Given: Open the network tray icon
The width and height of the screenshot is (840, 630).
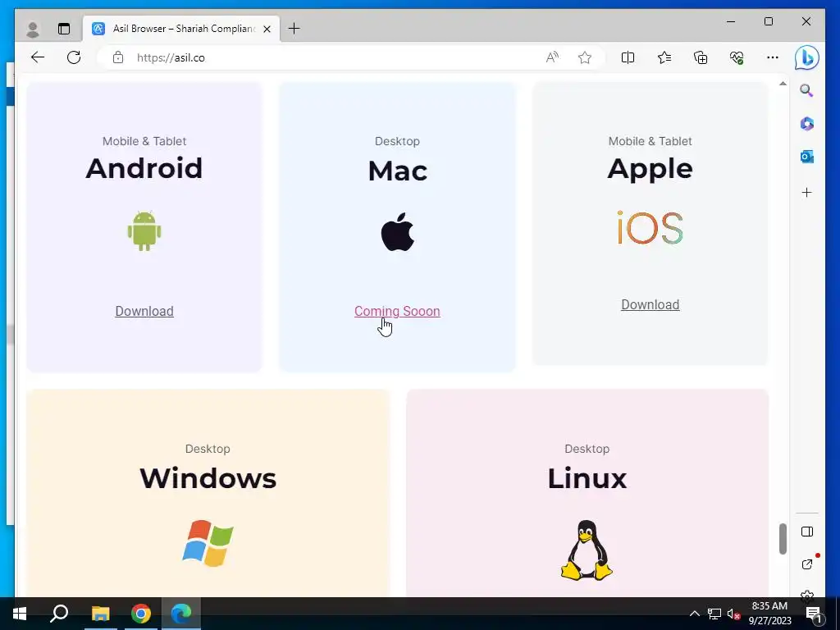Looking at the screenshot, I should 714,614.
